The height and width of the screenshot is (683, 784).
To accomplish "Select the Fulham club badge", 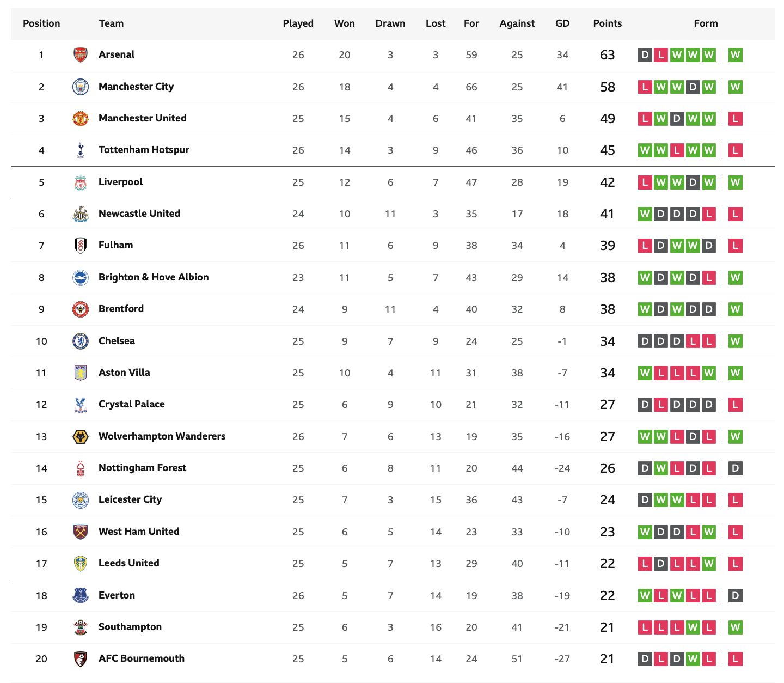I will point(81,246).
